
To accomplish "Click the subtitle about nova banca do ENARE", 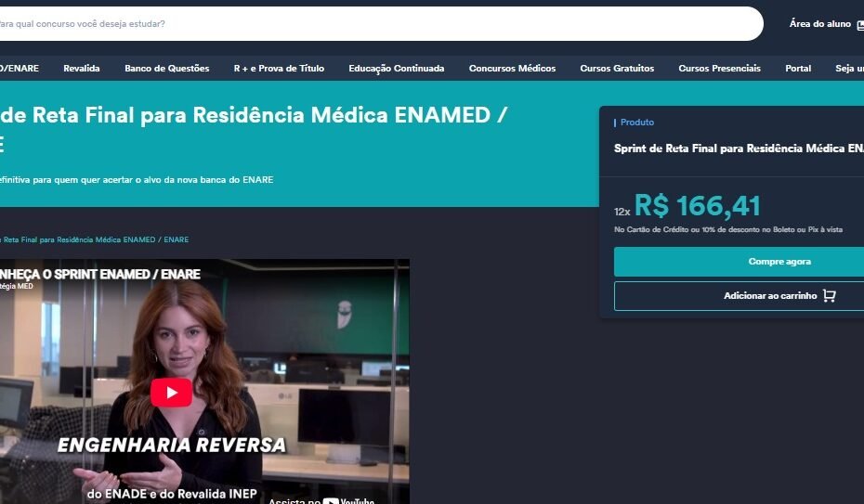I will click(137, 179).
